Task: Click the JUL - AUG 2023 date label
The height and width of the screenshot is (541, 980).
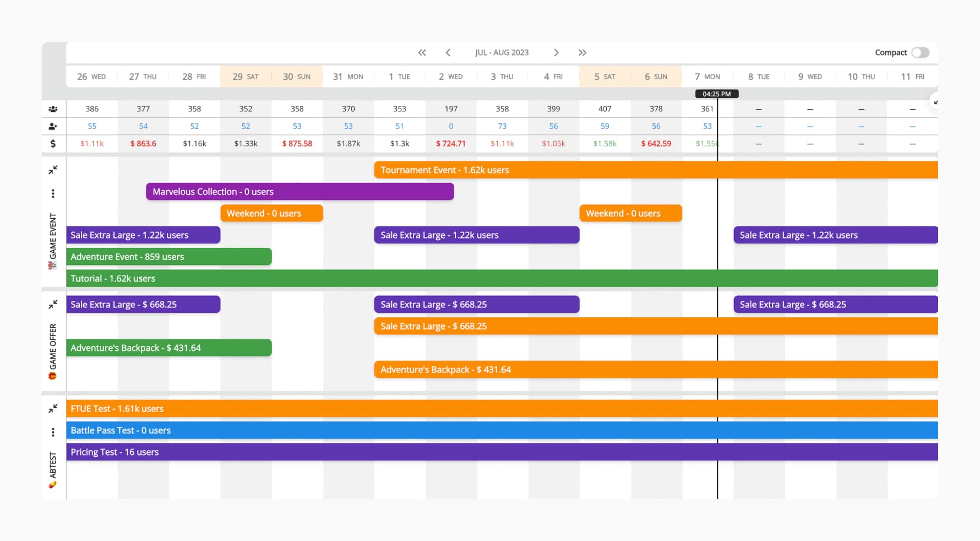Action: (x=502, y=52)
